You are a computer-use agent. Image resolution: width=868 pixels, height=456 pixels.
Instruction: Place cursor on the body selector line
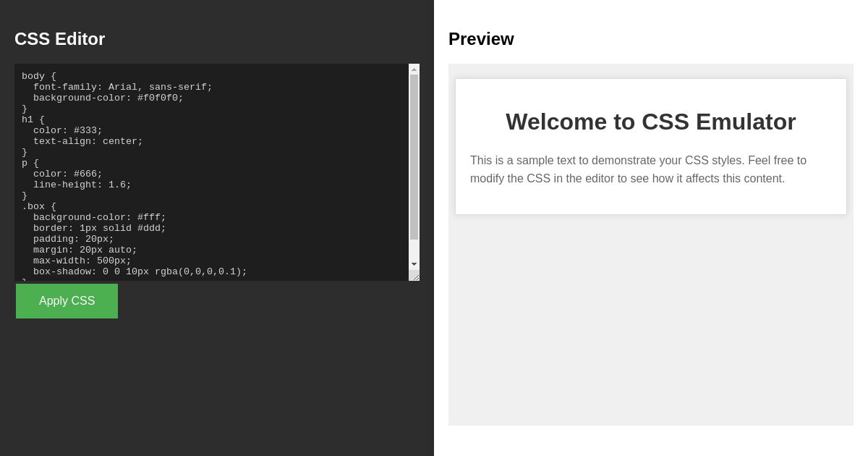tap(33, 76)
